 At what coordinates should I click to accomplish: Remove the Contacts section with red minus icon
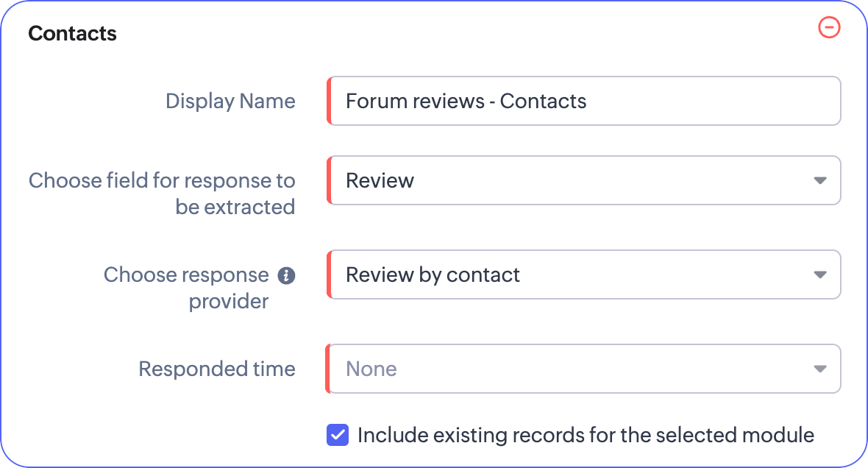point(829,28)
